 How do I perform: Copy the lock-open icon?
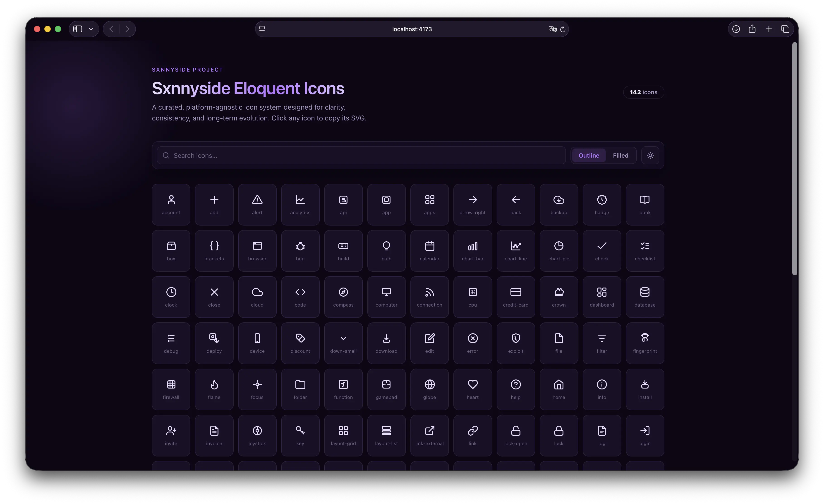[x=516, y=435]
